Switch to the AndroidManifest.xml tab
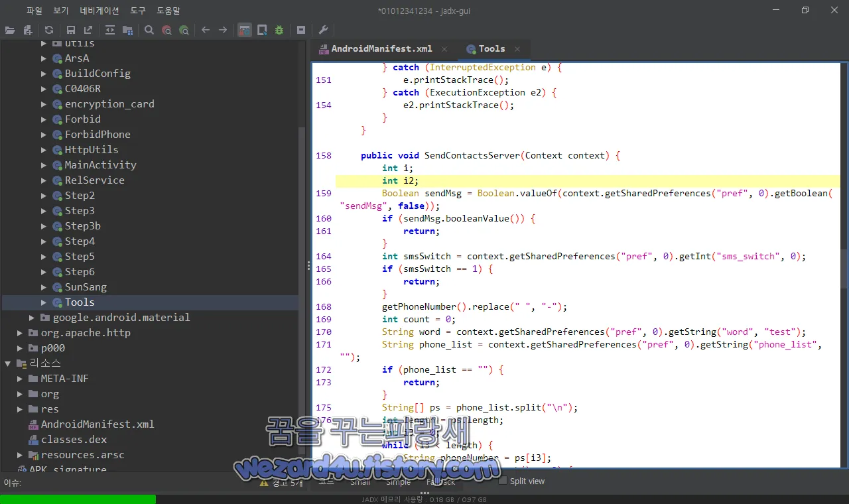This screenshot has height=504, width=849. click(381, 48)
